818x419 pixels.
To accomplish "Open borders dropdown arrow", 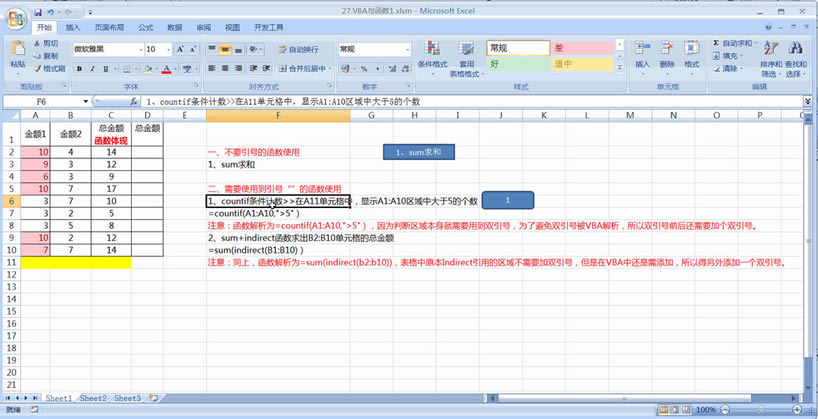I will (136, 68).
